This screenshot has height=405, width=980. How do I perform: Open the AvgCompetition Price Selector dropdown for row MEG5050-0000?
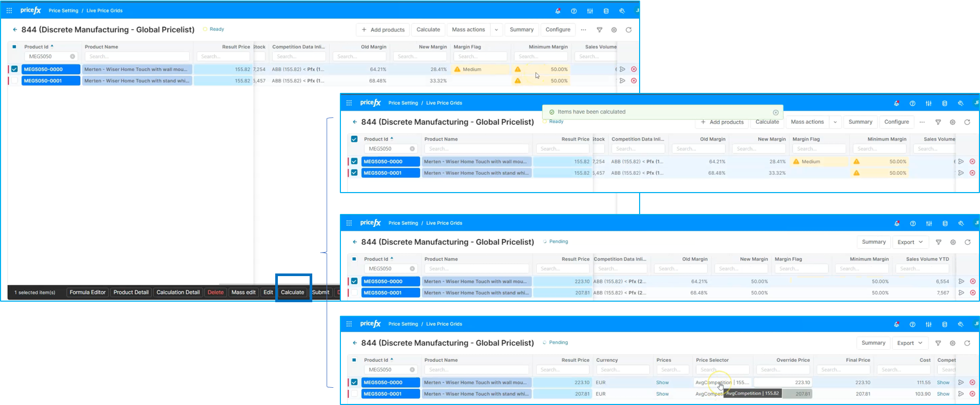pos(722,383)
